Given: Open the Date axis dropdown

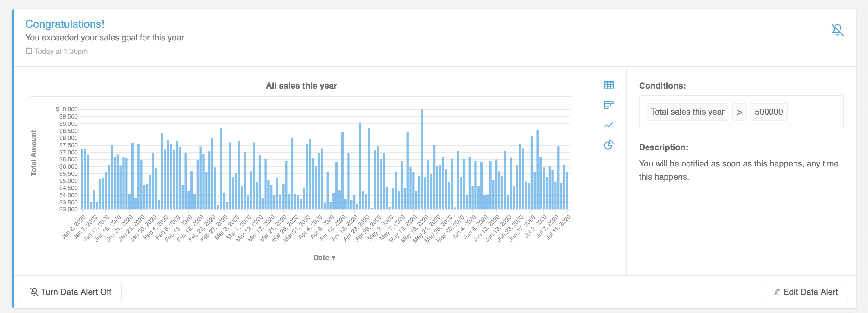Looking at the screenshot, I should [324, 257].
